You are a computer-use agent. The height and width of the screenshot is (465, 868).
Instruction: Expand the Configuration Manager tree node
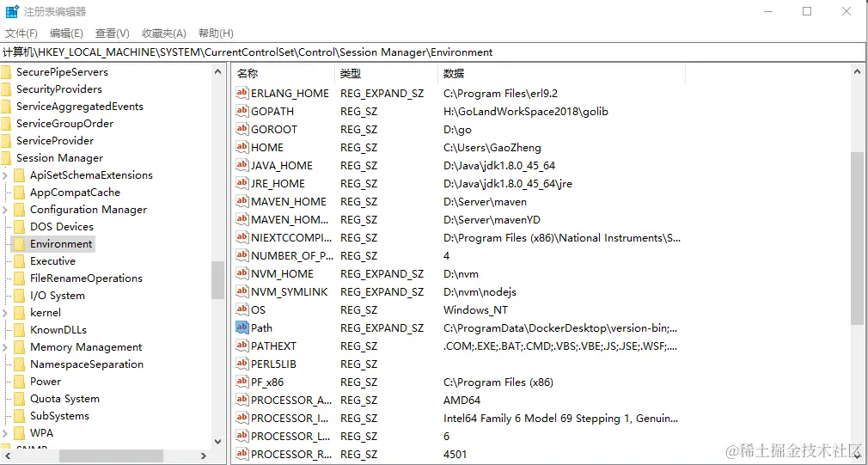point(5,210)
